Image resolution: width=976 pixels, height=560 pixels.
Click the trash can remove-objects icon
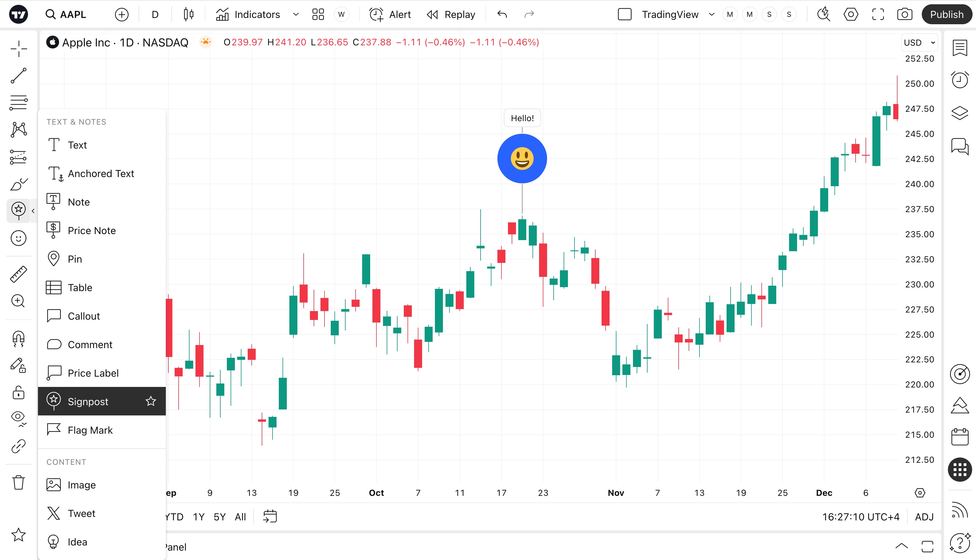point(19,482)
